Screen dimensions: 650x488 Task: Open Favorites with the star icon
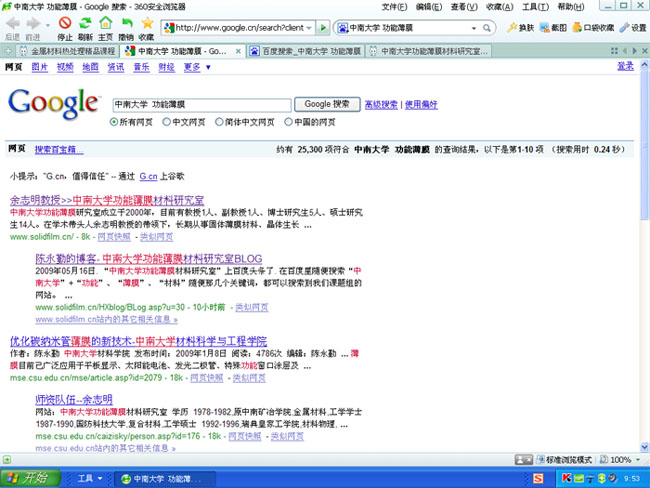[147, 23]
